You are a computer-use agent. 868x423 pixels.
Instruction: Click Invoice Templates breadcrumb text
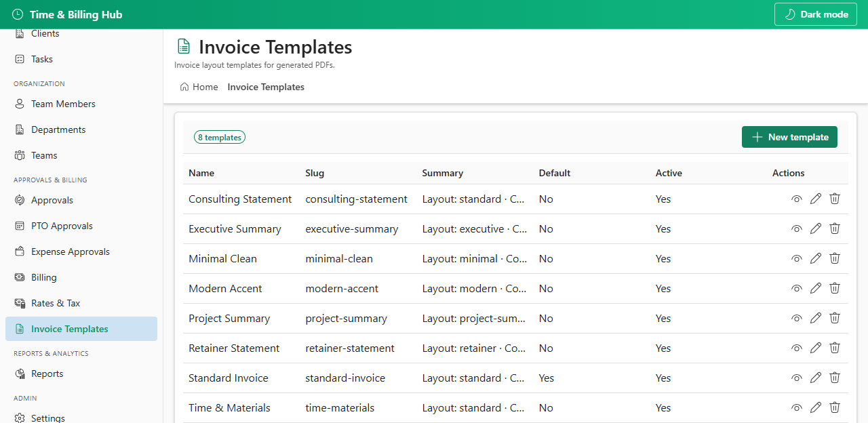(266, 87)
